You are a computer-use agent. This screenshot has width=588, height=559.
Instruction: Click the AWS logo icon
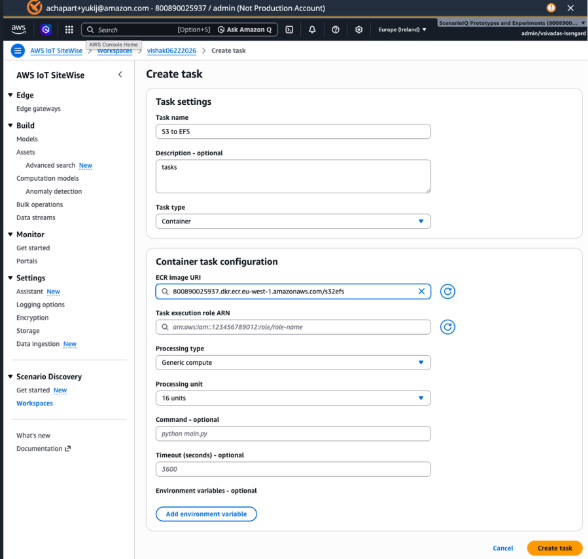coord(18,29)
